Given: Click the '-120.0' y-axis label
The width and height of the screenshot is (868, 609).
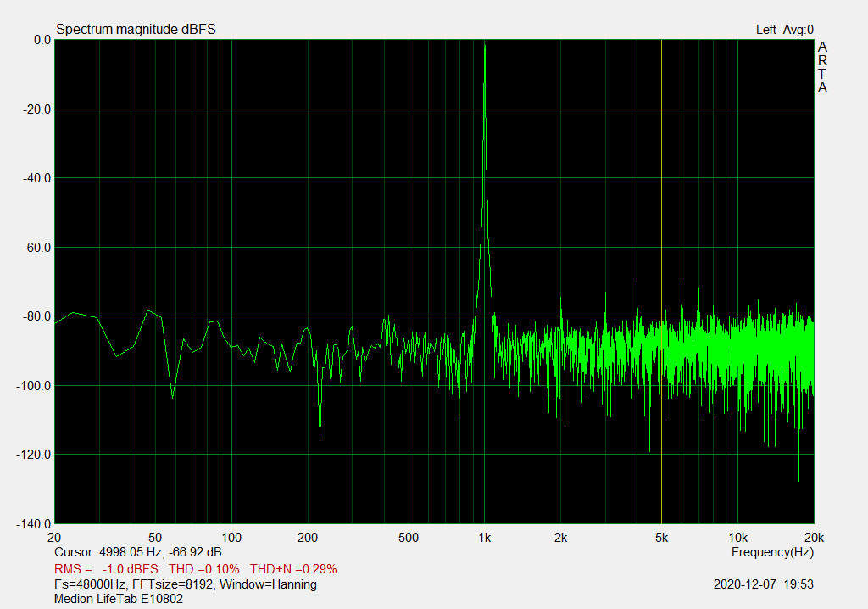Looking at the screenshot, I should pos(34,455).
